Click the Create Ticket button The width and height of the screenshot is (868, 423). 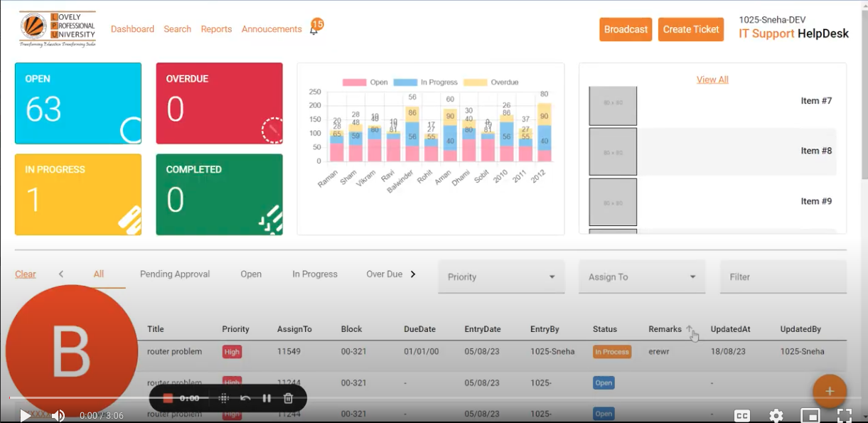point(691,29)
